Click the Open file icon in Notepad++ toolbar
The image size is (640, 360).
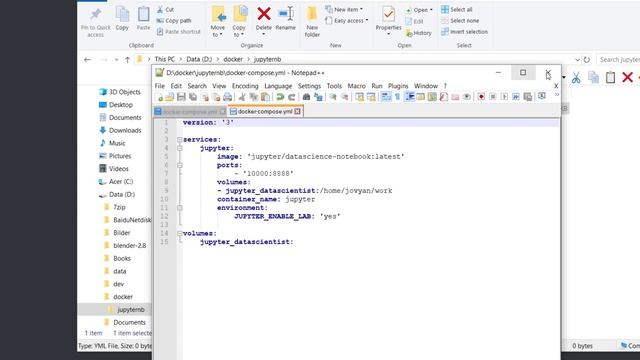(x=169, y=97)
